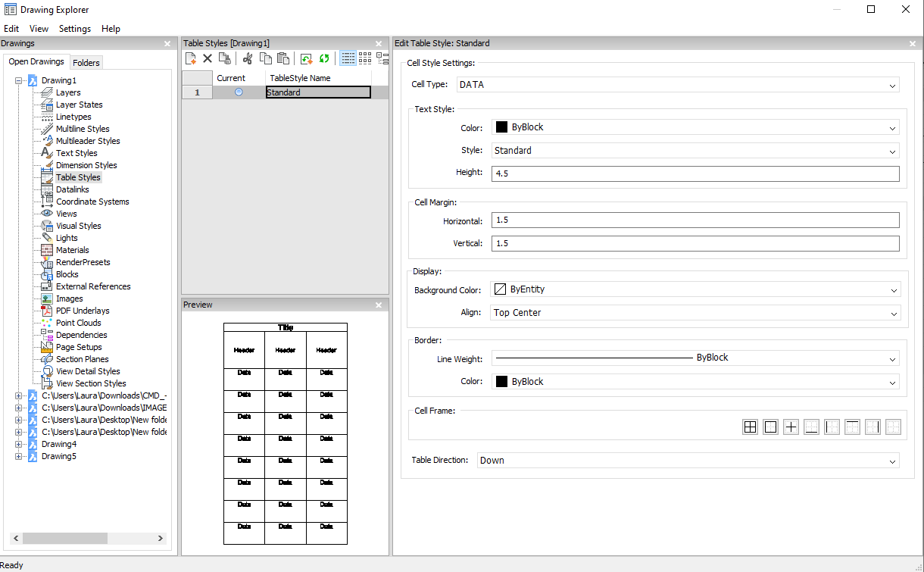This screenshot has width=924, height=572.
Task: Switch to Icon View layout
Action: coord(365,58)
